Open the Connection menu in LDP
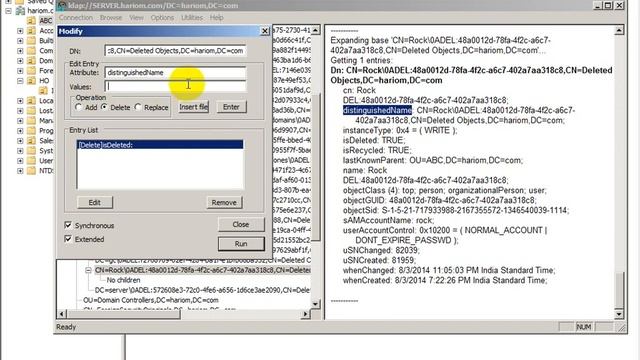This screenshot has width=640, height=360. point(76,18)
